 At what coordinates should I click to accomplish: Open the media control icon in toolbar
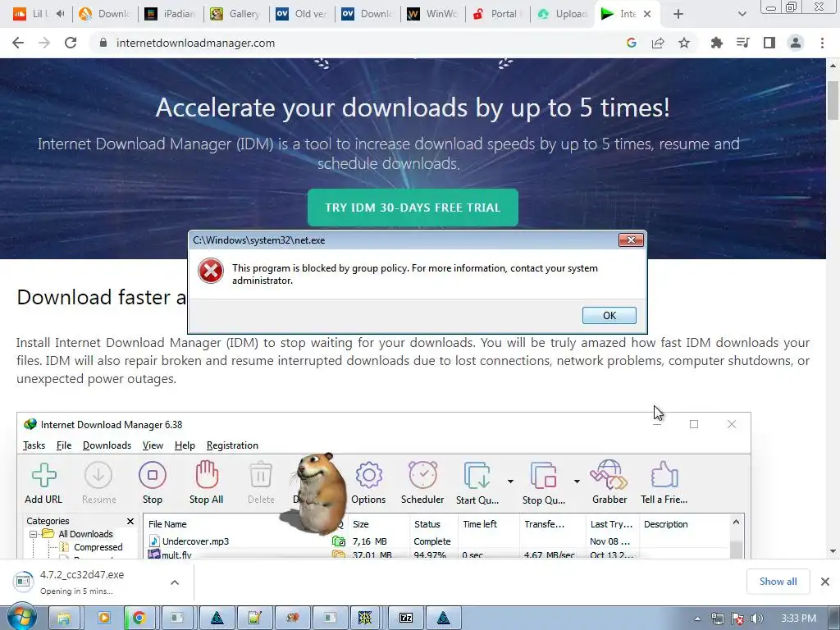click(x=742, y=43)
